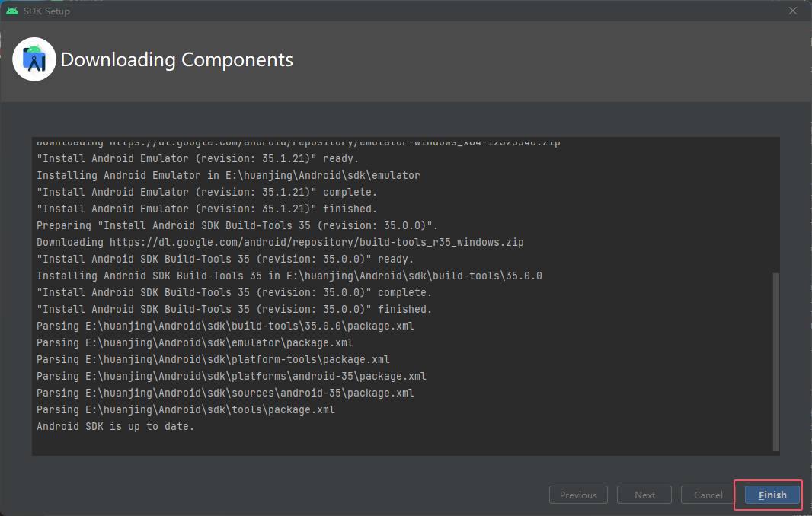Click the 'Downloading Components' heading
Screen dimensions: 812x516
pyautogui.click(x=177, y=60)
